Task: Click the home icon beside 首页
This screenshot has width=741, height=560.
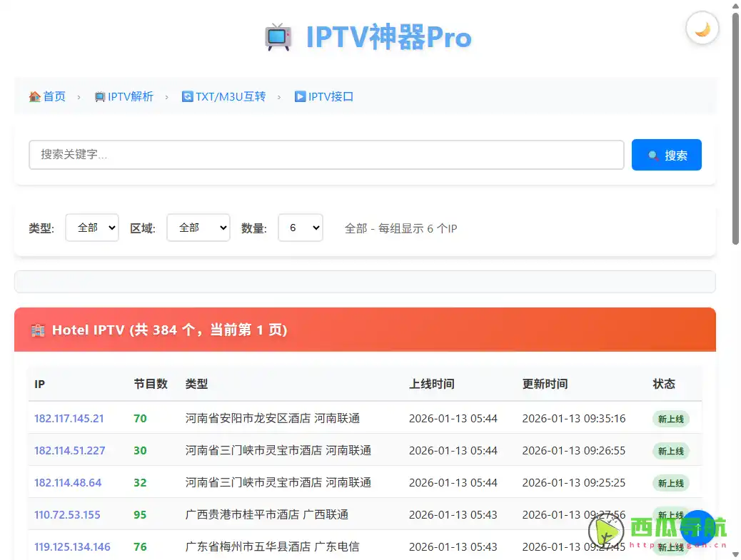Action: pos(35,96)
